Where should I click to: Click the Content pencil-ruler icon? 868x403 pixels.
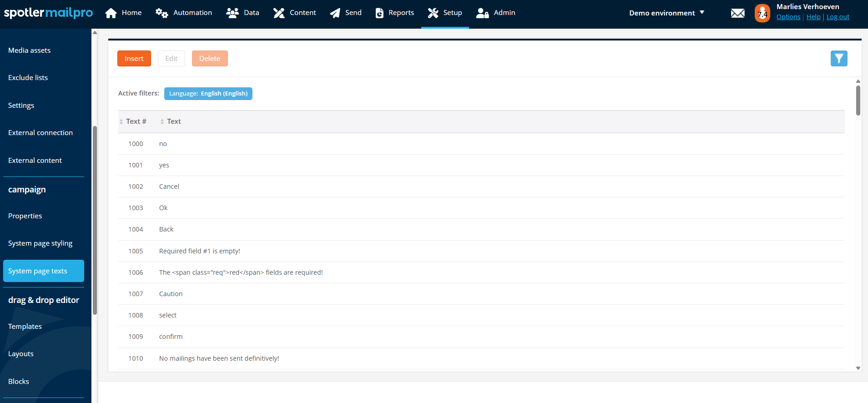tap(279, 13)
